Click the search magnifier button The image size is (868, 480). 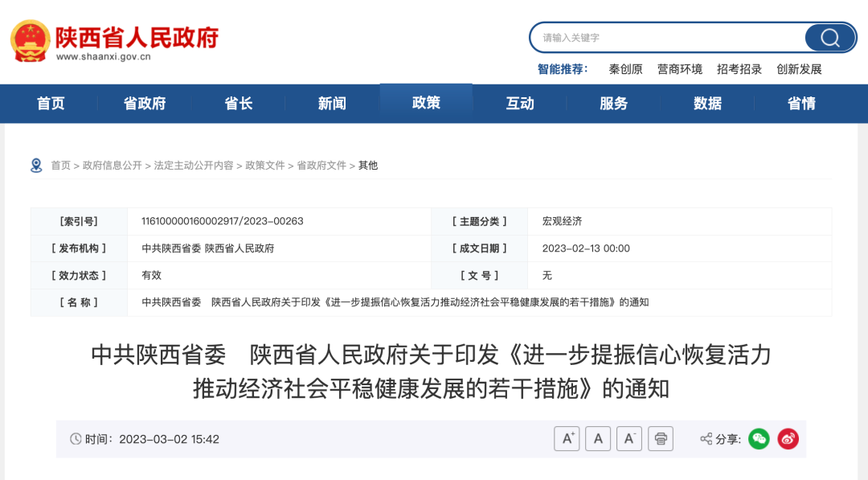(829, 38)
